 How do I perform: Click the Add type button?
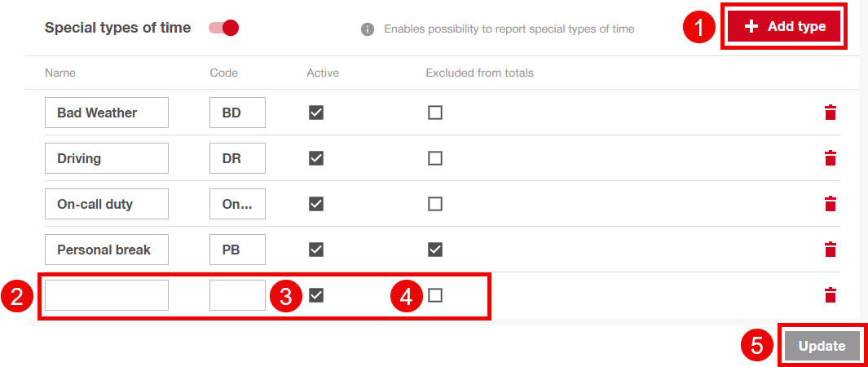tap(784, 27)
